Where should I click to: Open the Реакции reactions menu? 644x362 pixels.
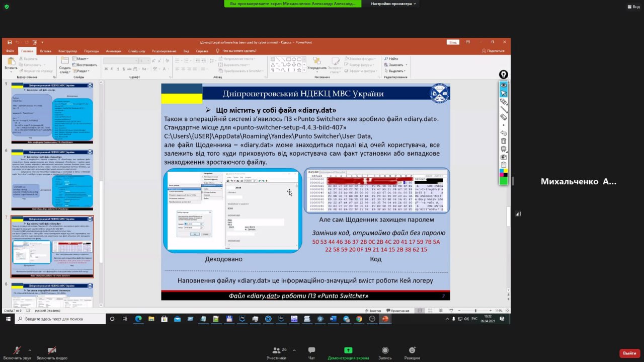412,353
